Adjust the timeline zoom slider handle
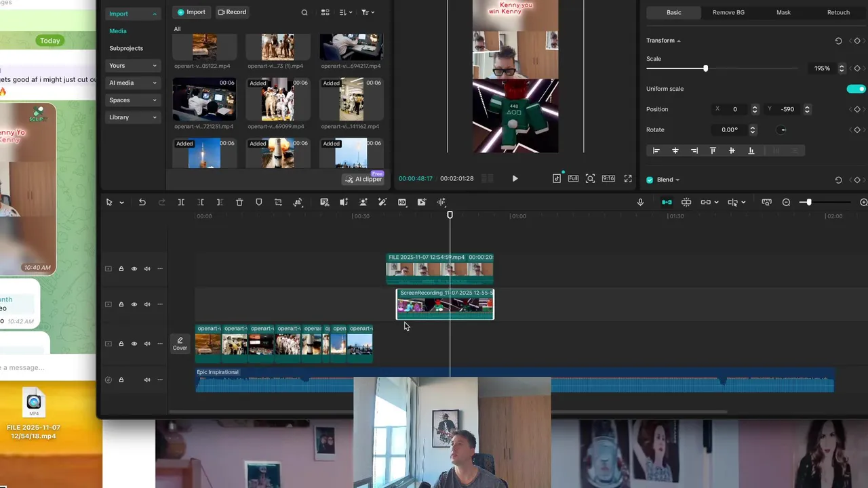Image resolution: width=868 pixels, height=488 pixels. (x=808, y=202)
